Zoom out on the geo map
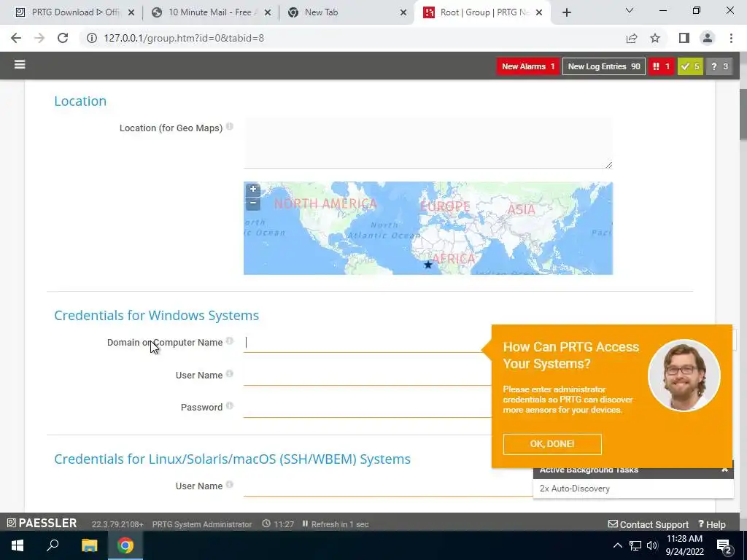The image size is (747, 560). [x=253, y=203]
